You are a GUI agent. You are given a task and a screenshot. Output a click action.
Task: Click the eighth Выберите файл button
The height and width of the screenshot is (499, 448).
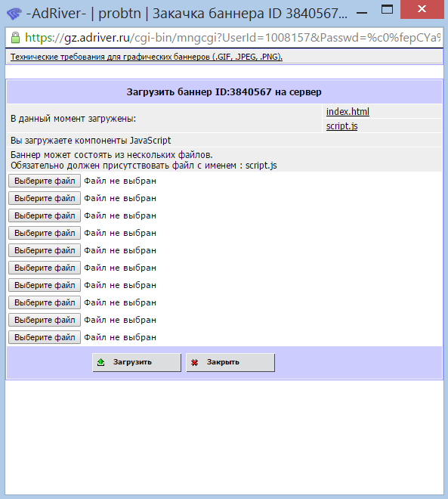pos(45,302)
